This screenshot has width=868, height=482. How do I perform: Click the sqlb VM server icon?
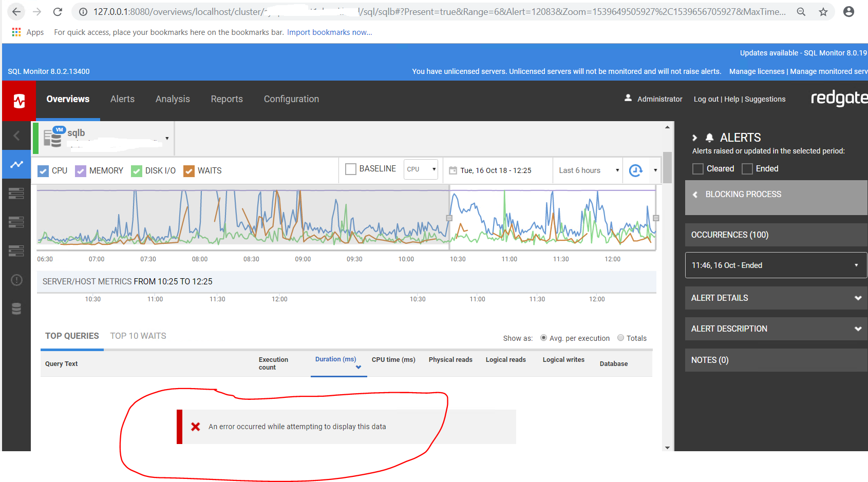(x=53, y=137)
